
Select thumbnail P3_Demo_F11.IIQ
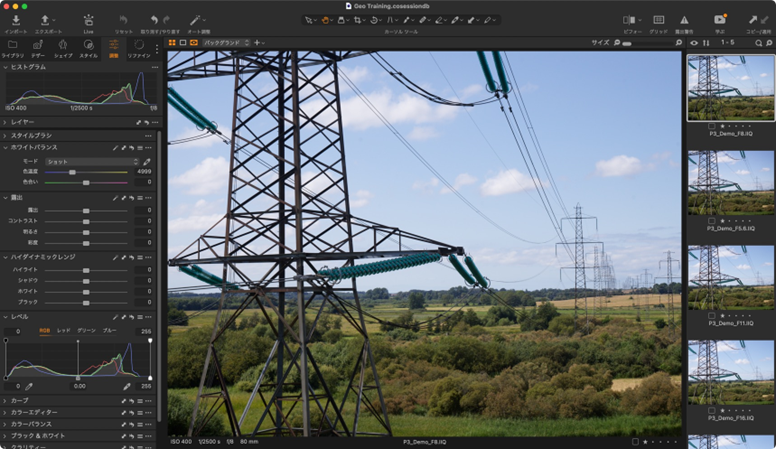click(731, 277)
